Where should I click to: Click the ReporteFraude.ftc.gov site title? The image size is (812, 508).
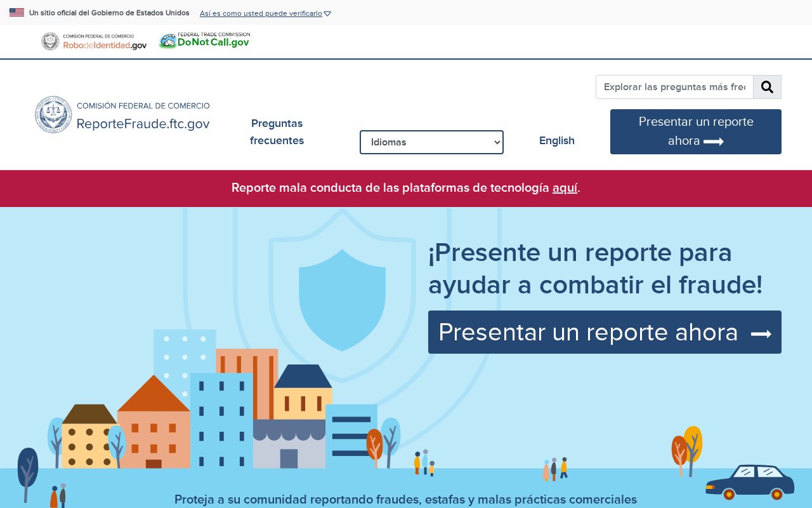click(x=143, y=124)
